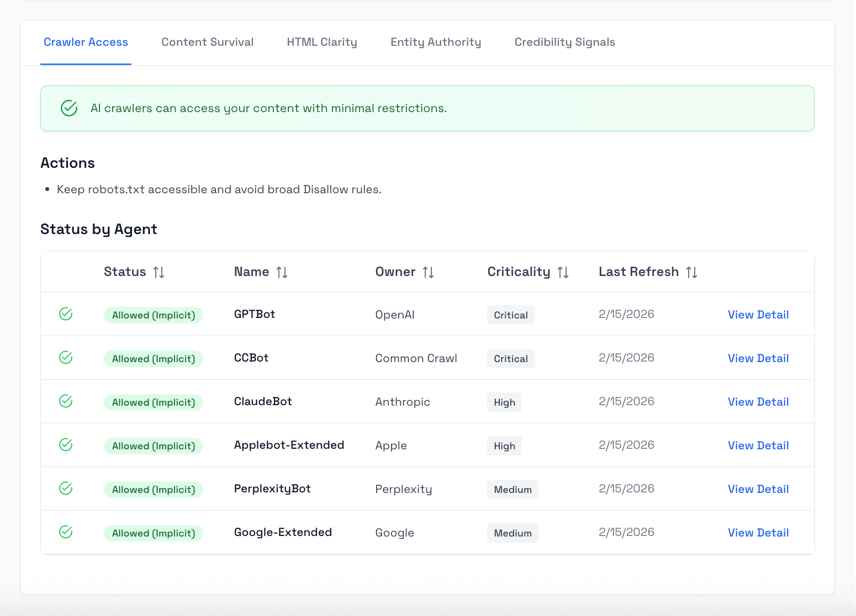Sort table by Name column arrows
The width and height of the screenshot is (856, 616).
pos(282,272)
